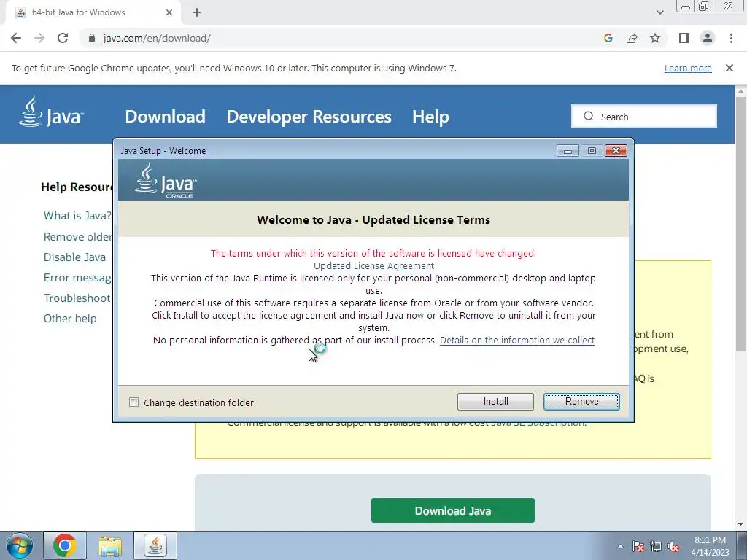The height and width of the screenshot is (560, 747).
Task: Open the Help menu on java.com
Action: click(430, 117)
